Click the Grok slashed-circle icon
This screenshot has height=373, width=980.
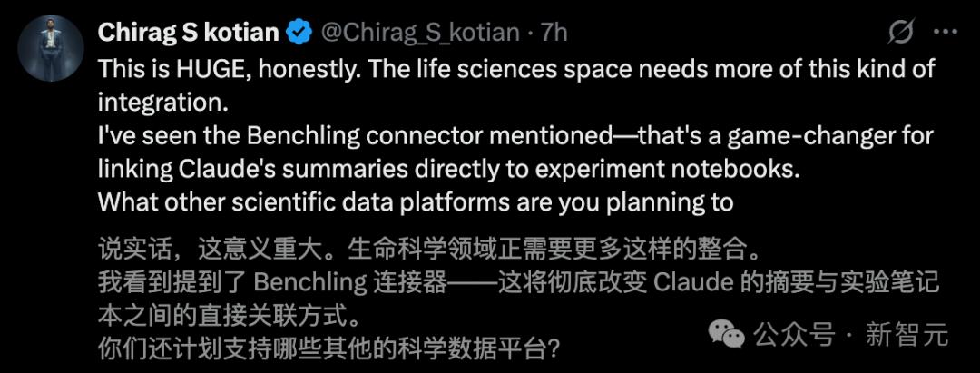(x=900, y=33)
